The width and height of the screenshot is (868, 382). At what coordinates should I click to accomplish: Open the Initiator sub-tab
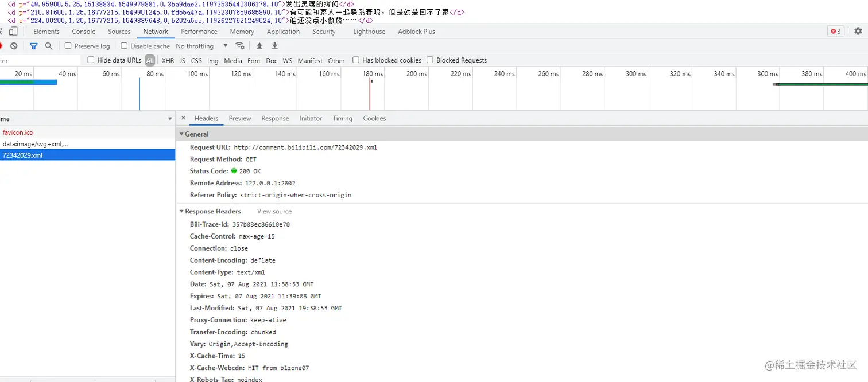311,118
